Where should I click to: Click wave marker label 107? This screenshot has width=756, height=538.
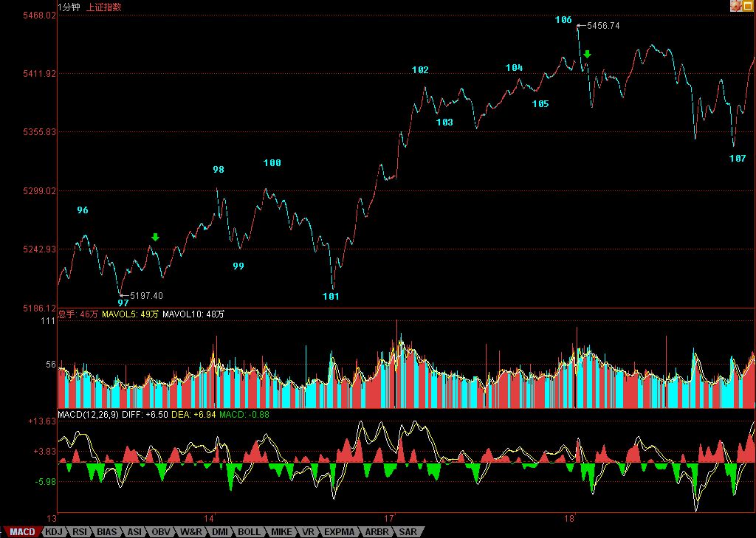tap(737, 159)
